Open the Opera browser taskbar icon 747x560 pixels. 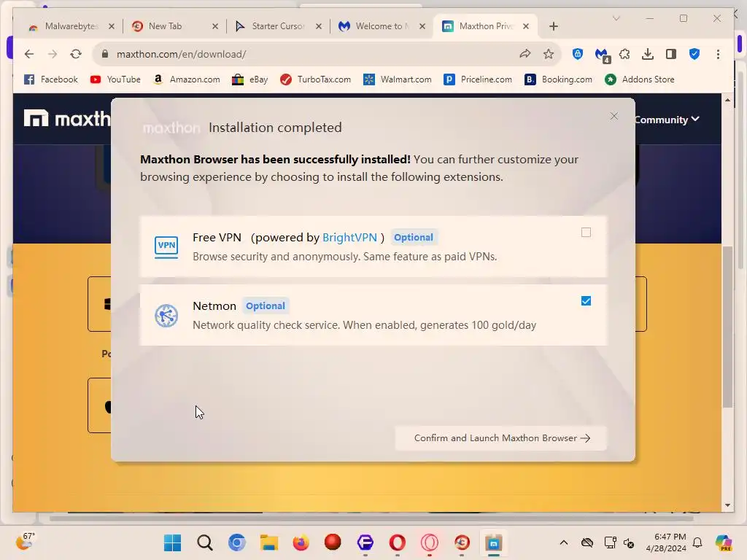tap(398, 542)
